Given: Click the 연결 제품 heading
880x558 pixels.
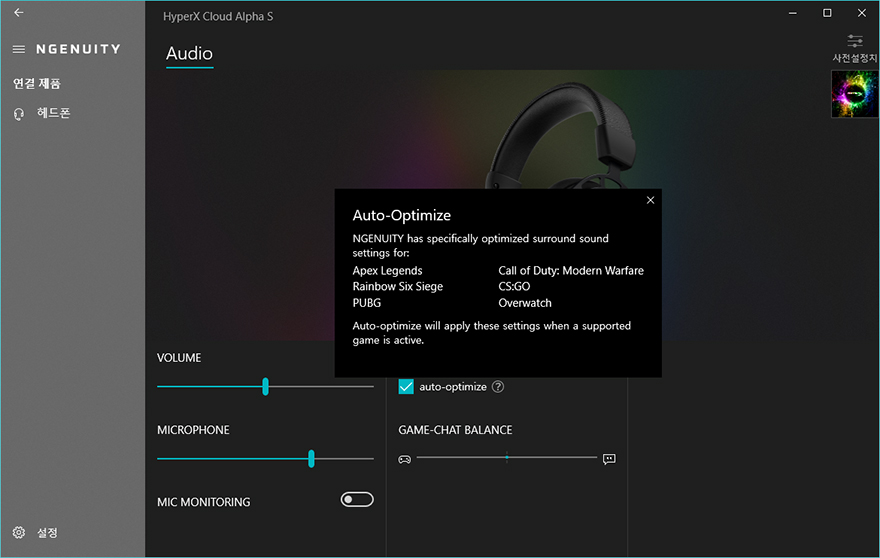Looking at the screenshot, I should 37,84.
